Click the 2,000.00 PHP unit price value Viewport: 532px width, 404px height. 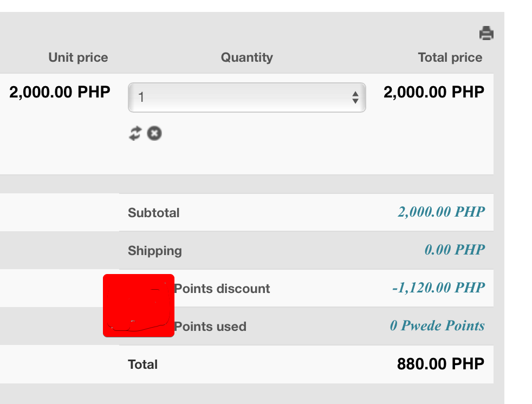point(60,92)
